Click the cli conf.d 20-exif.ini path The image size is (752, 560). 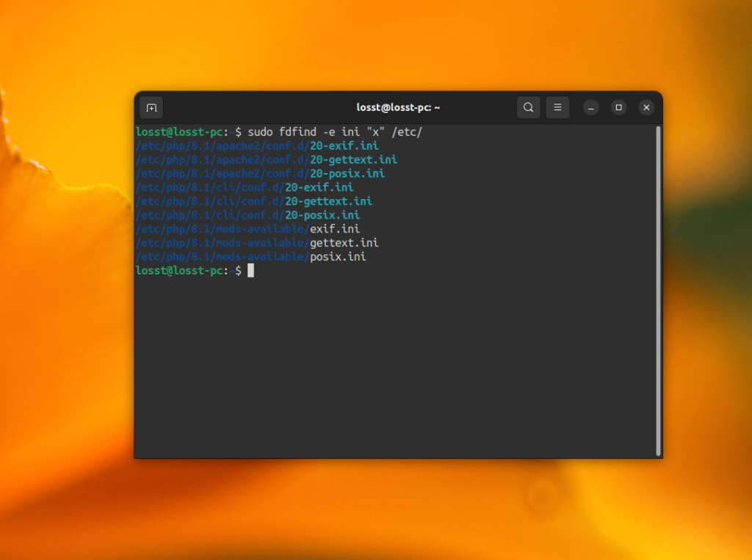244,187
